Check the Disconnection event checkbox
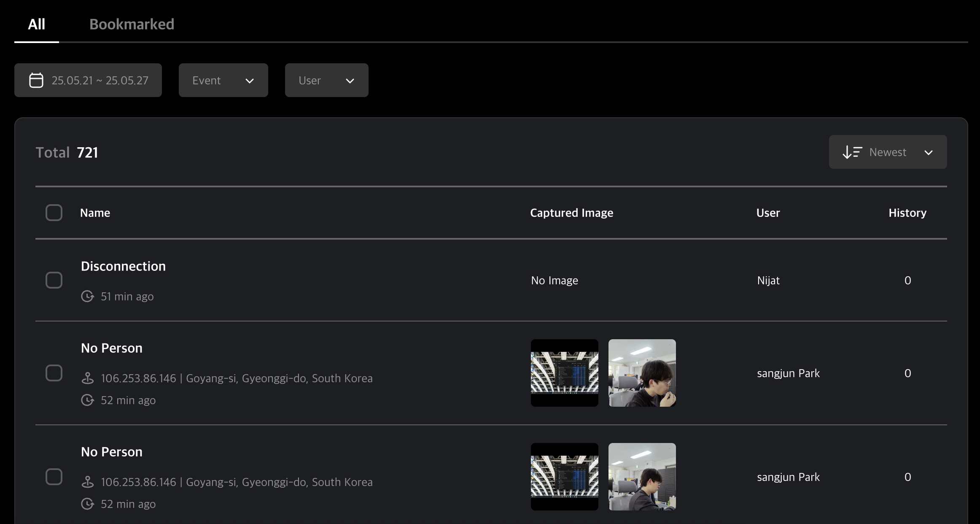The width and height of the screenshot is (980, 524). [54, 280]
